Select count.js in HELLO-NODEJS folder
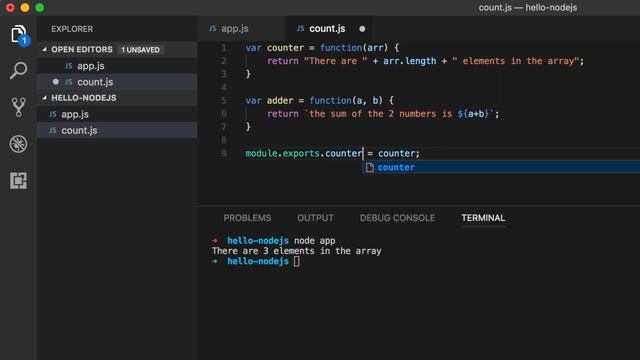640x360 pixels. 117,130
